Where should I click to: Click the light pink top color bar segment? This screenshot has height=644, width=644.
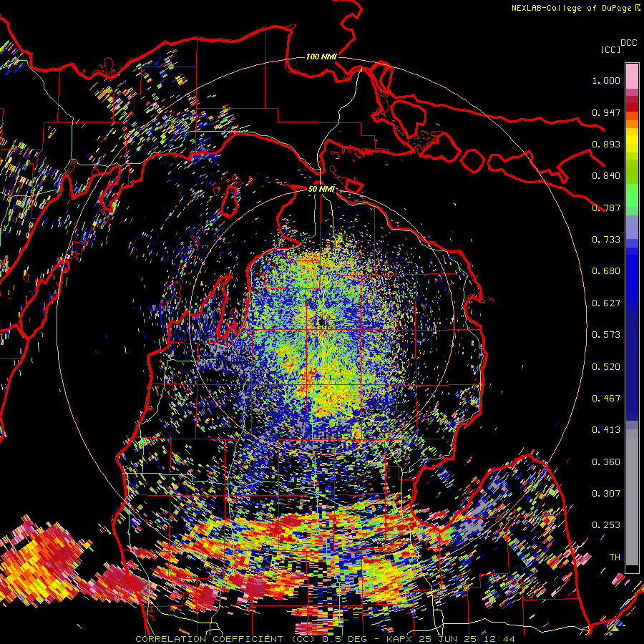point(632,76)
